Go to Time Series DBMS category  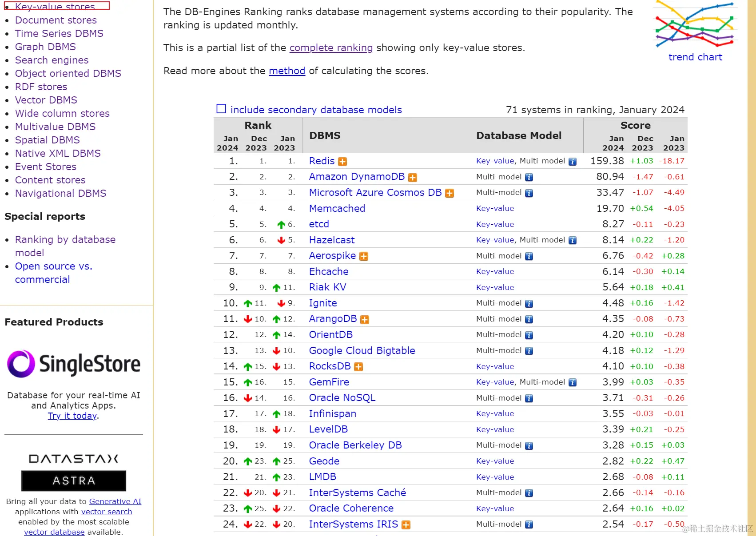tap(59, 34)
